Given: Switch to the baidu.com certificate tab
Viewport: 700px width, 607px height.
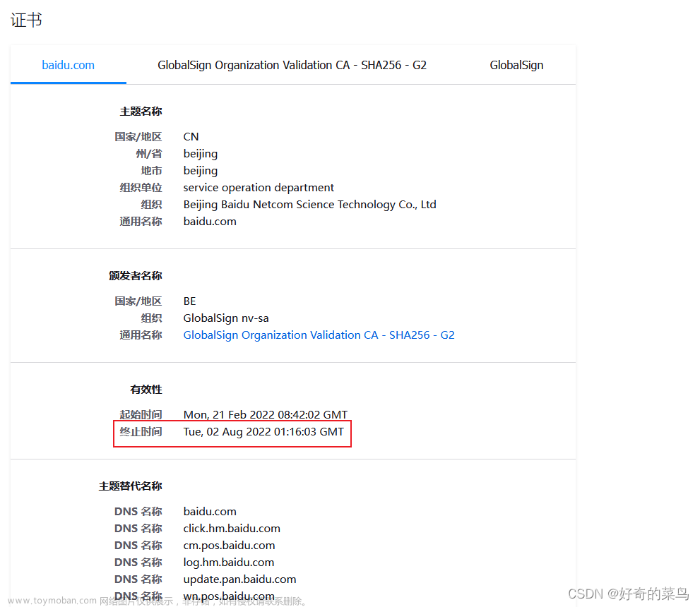Looking at the screenshot, I should point(69,65).
